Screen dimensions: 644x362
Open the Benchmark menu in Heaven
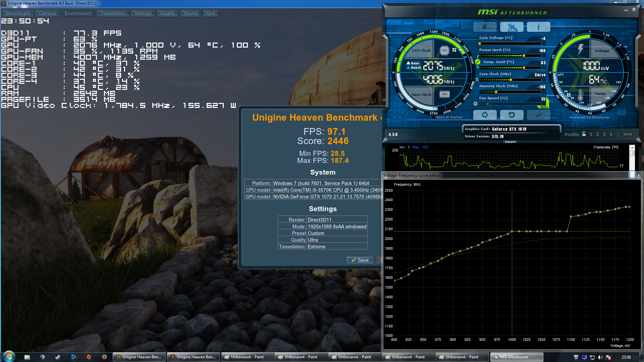point(18,13)
